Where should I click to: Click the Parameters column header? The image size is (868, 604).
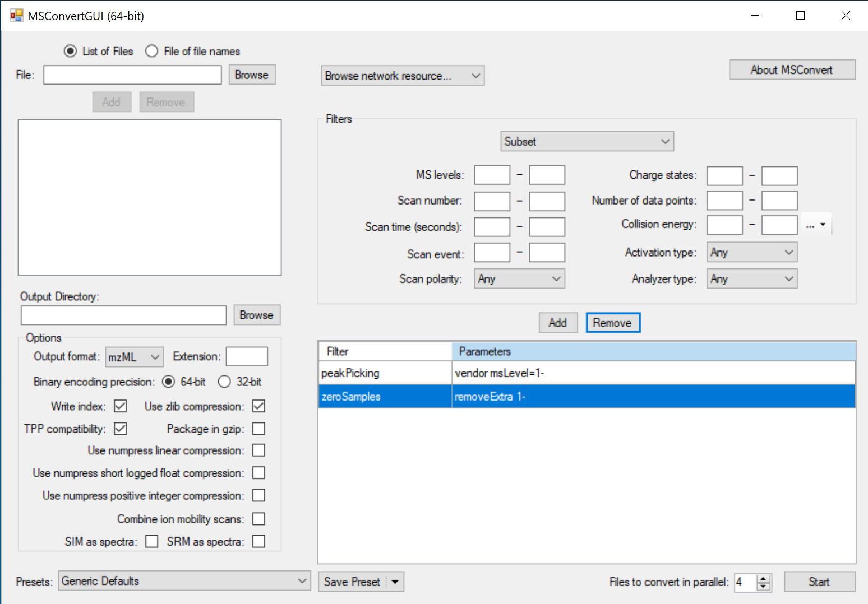point(654,351)
